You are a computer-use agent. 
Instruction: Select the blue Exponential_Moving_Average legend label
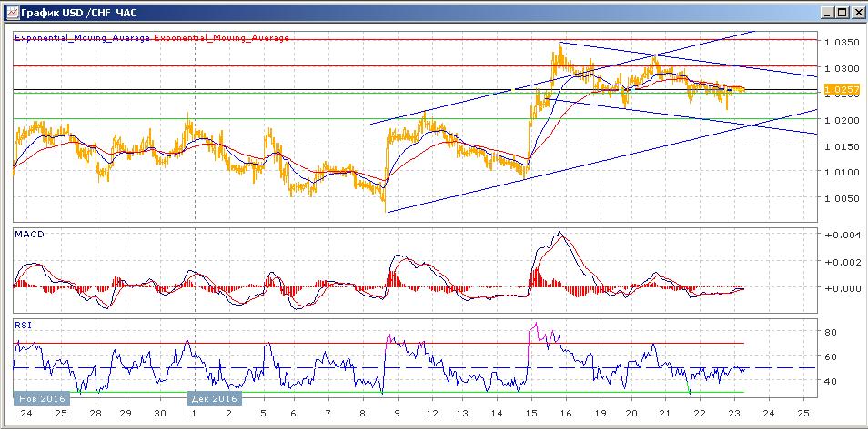[x=83, y=38]
